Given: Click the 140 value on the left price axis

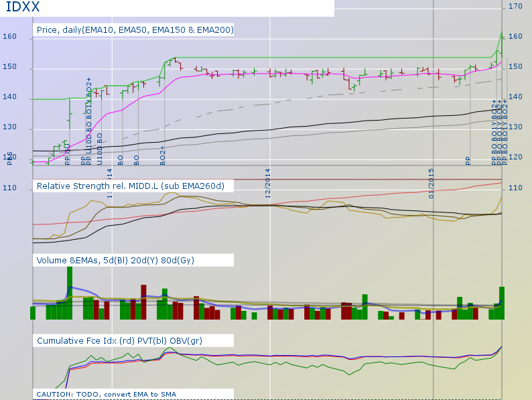Looking at the screenshot, I should pyautogui.click(x=9, y=96).
